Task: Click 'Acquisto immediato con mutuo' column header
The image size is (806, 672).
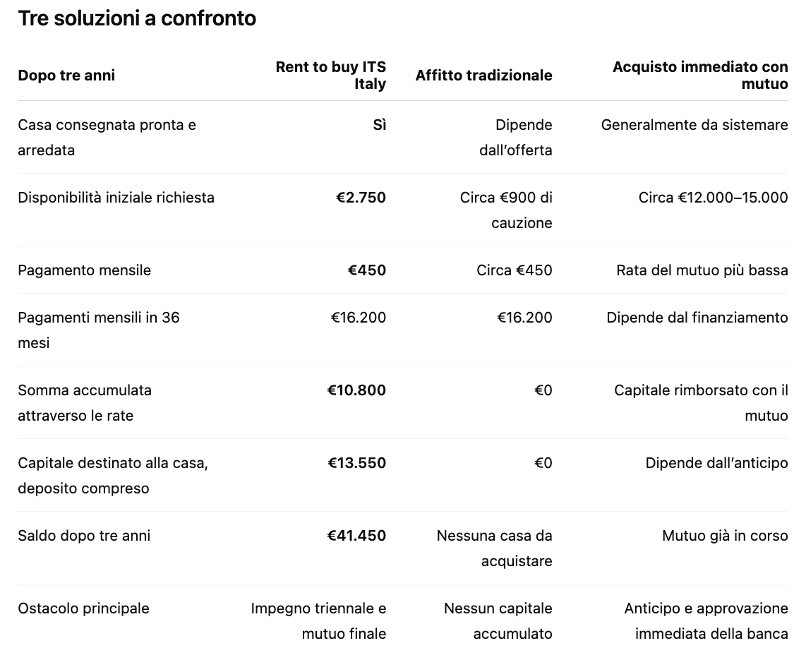Action: tap(700, 75)
